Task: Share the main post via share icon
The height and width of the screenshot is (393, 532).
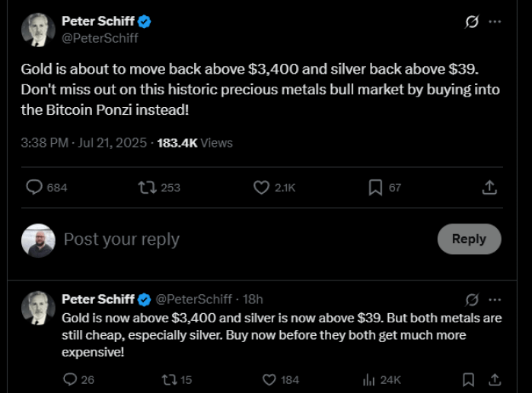Action: pyautogui.click(x=490, y=187)
